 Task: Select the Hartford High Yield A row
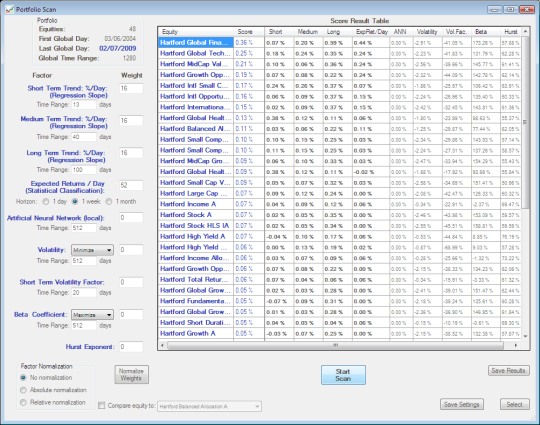tap(340, 237)
